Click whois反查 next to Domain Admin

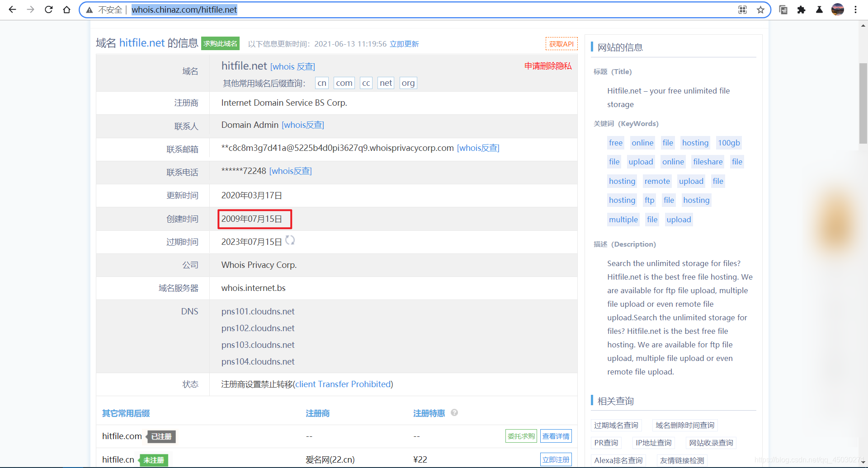point(303,125)
